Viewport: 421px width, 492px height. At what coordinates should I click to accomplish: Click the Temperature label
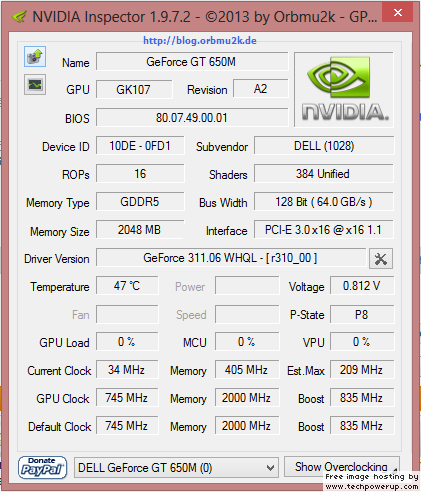click(60, 287)
